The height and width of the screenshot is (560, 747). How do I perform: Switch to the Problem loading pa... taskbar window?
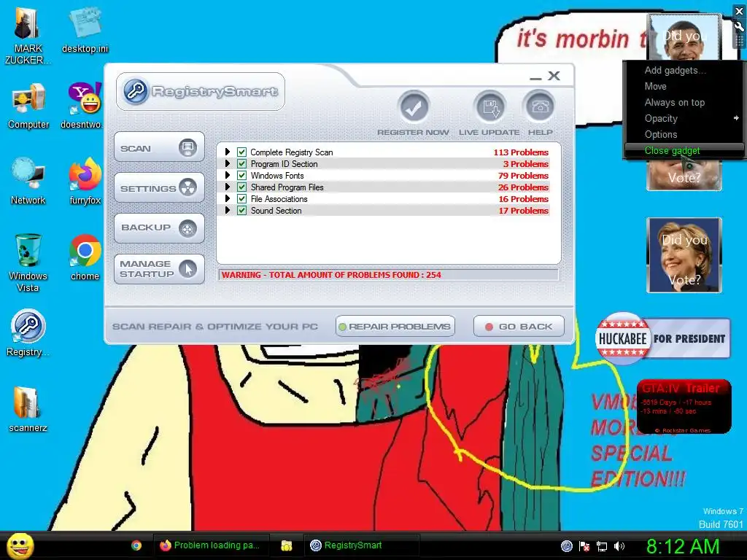click(211, 545)
